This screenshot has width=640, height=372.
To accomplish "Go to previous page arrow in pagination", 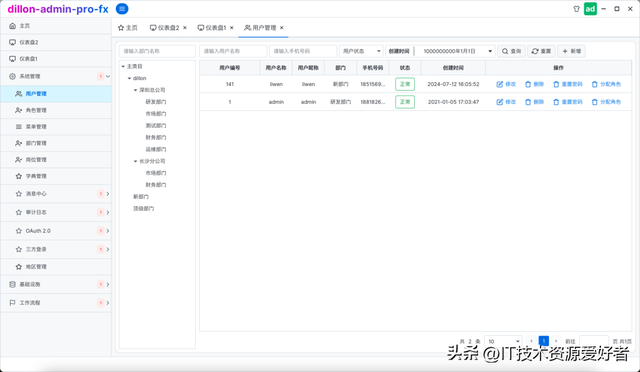I will tap(531, 341).
